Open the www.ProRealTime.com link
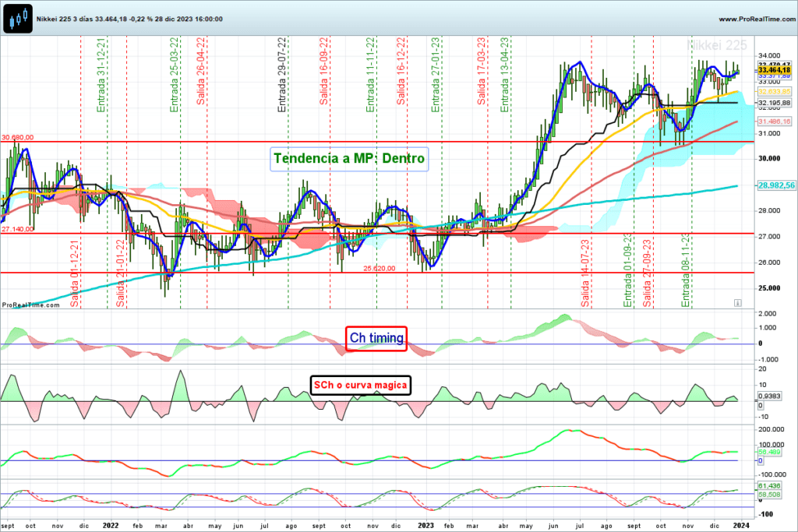Screen dimensions: 798x532 757,19
